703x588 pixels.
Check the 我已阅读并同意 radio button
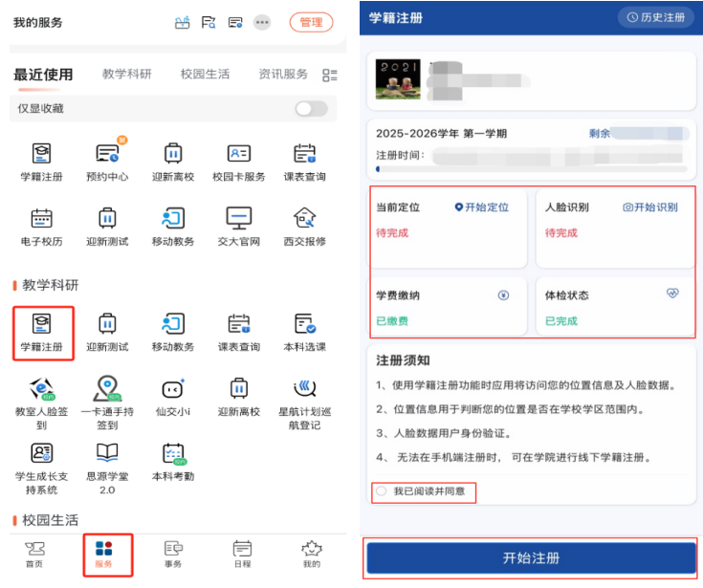point(382,491)
